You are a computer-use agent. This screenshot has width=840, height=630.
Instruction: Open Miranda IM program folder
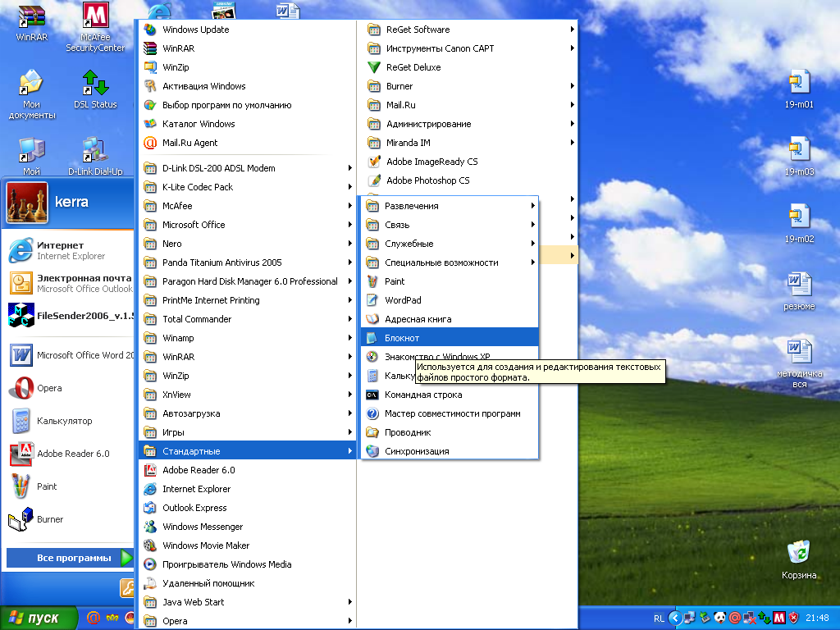click(x=467, y=143)
